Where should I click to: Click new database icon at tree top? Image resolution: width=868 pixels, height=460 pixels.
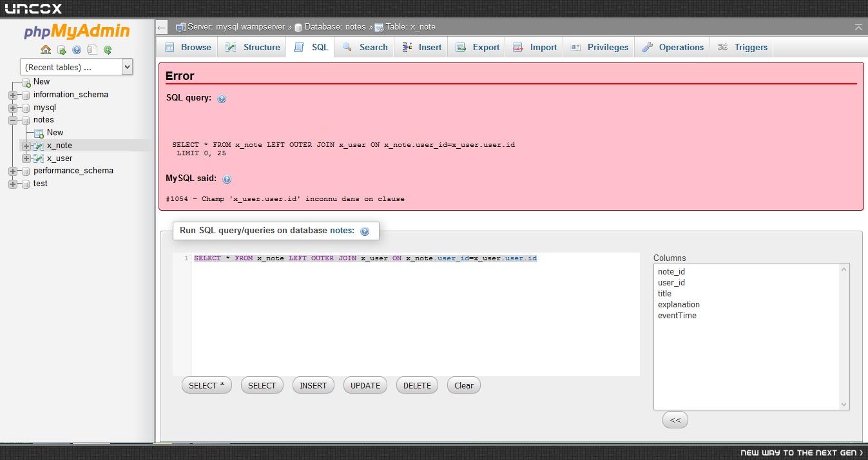point(26,82)
